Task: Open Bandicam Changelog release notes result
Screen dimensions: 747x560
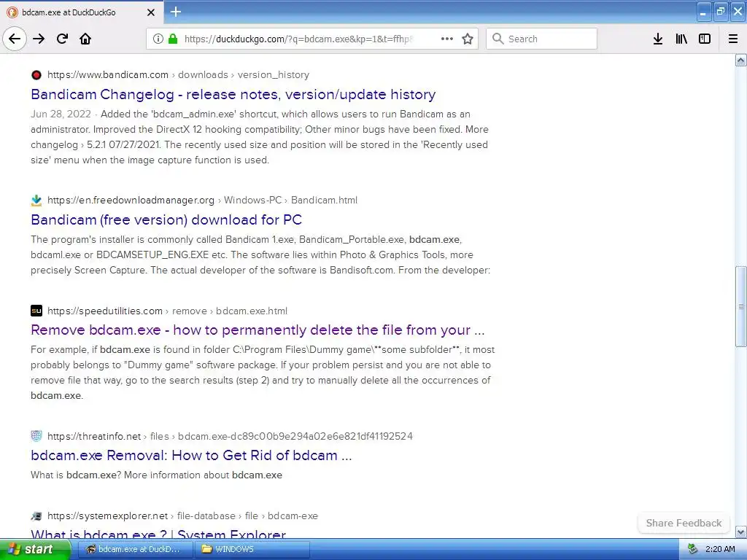Action: (x=233, y=94)
